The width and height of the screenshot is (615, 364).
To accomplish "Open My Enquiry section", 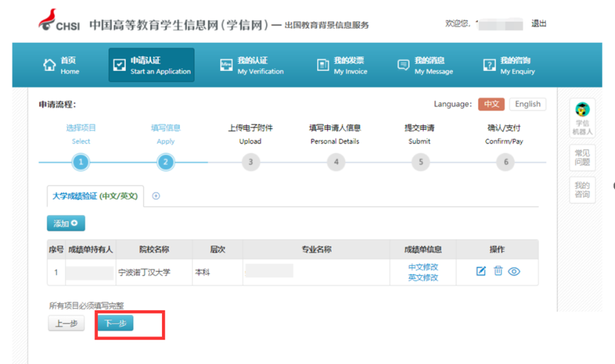I will click(x=509, y=65).
